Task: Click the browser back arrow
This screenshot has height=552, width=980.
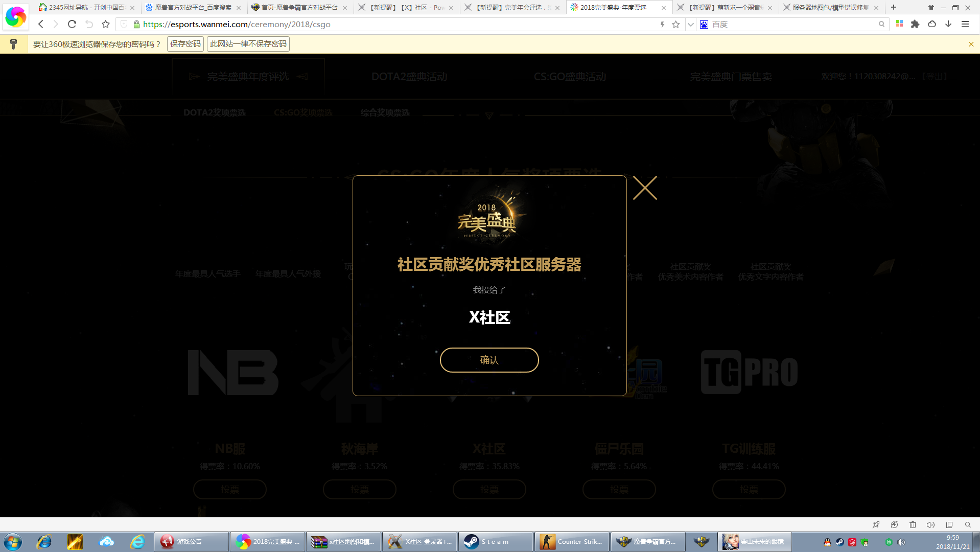Action: 41,24
